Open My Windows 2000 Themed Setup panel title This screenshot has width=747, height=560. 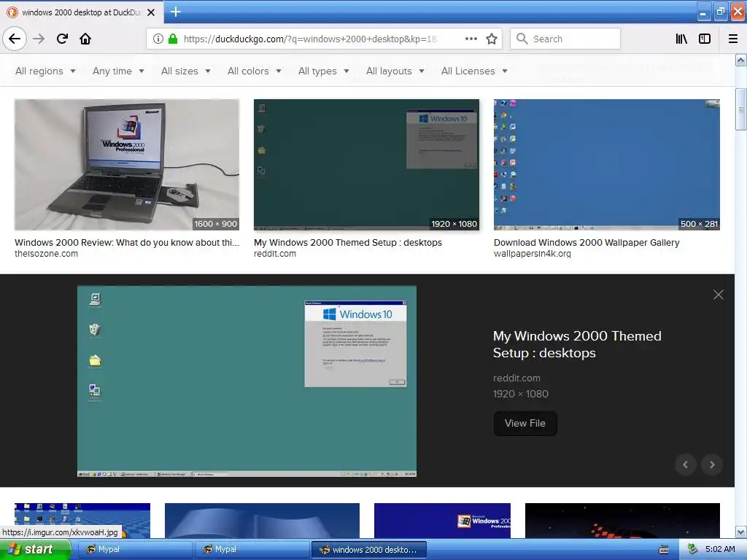point(577,344)
